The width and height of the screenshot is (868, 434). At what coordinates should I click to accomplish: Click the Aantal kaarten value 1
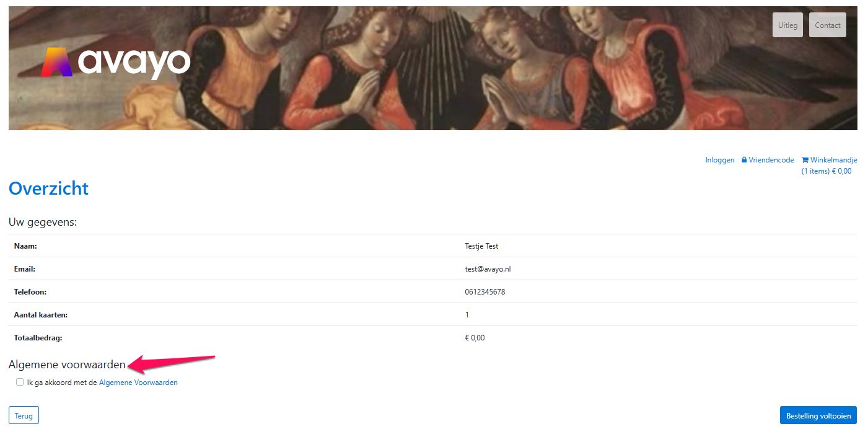(467, 315)
